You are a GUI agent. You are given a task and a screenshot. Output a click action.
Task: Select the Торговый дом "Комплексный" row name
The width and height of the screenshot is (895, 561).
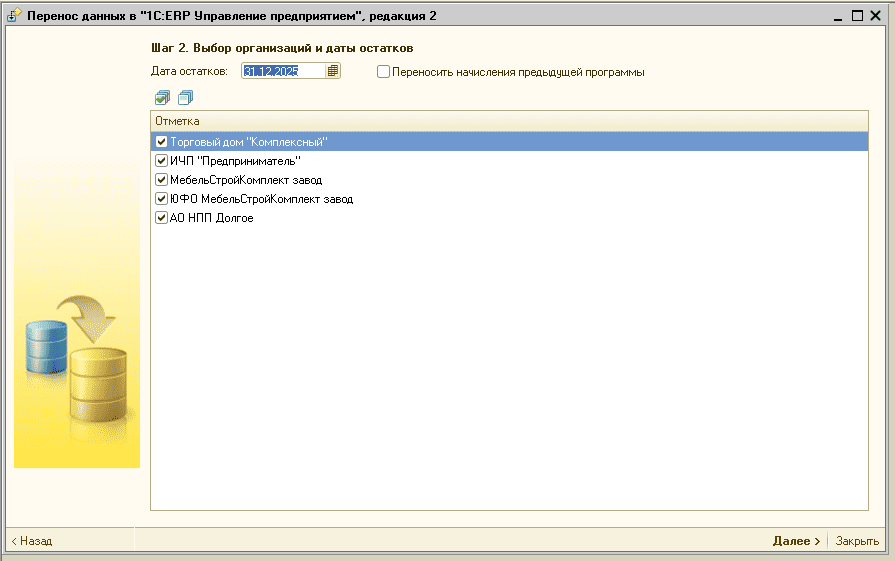[x=249, y=142]
